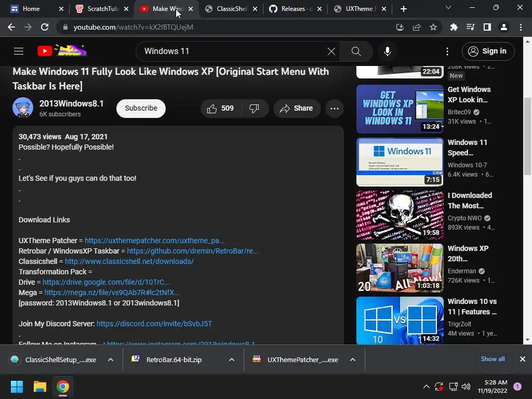Open the YouTube hamburger guide menu
Viewport: 532px width, 399px height.
19,51
